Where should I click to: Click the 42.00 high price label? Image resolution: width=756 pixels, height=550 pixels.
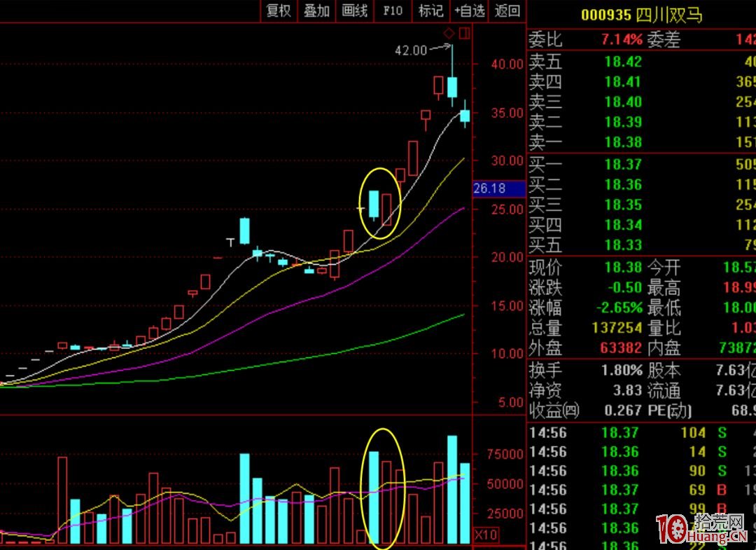411,50
